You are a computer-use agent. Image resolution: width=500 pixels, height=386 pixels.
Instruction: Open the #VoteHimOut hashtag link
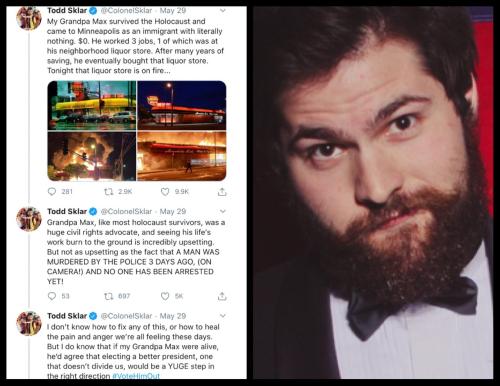tap(136, 376)
